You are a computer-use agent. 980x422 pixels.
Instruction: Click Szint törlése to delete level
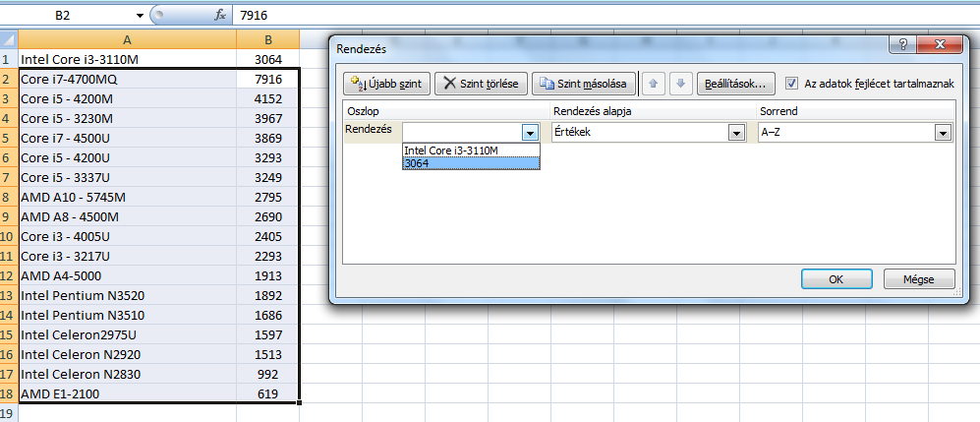click(x=482, y=84)
